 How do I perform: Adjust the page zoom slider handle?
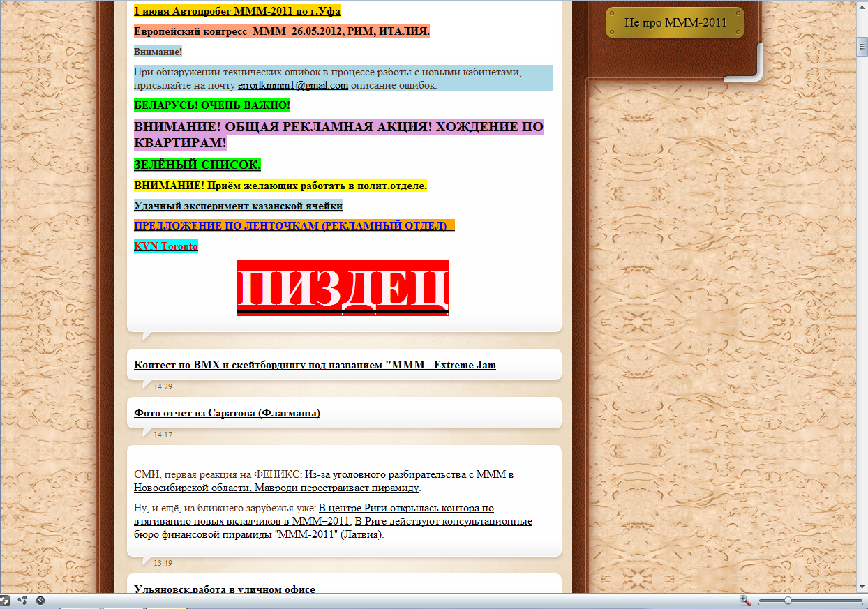788,600
